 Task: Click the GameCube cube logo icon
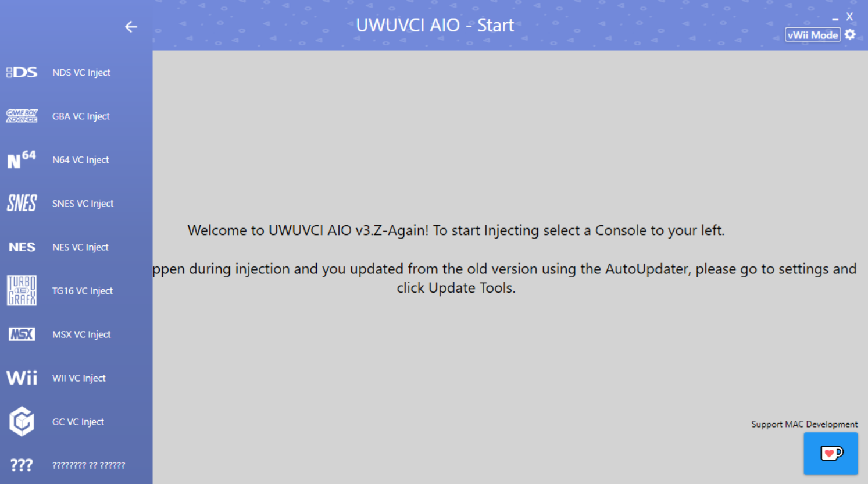click(x=22, y=421)
